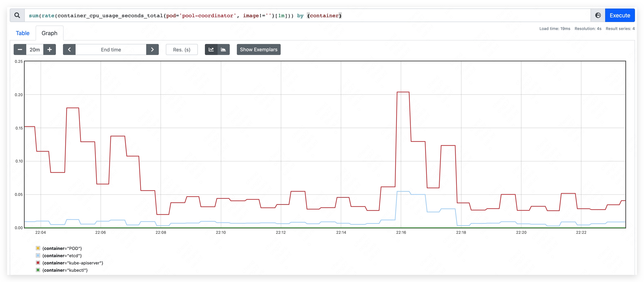644x282 pixels.
Task: Decrease the time range with minus button
Action: tap(20, 49)
